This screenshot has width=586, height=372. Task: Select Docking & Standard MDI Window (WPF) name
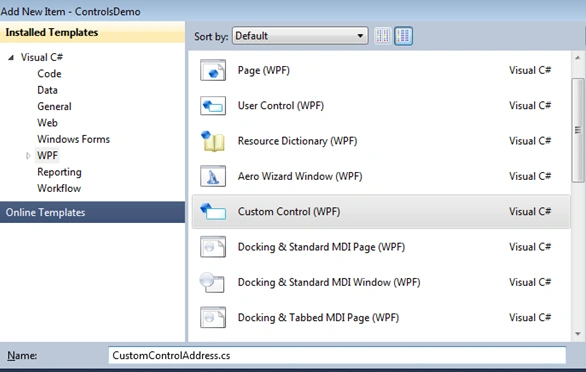[329, 282]
